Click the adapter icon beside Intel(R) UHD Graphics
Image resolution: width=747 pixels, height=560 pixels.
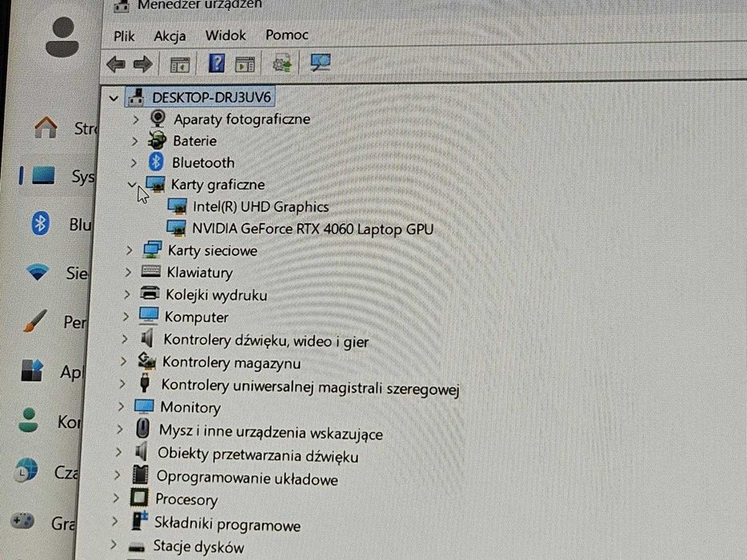[x=177, y=206]
